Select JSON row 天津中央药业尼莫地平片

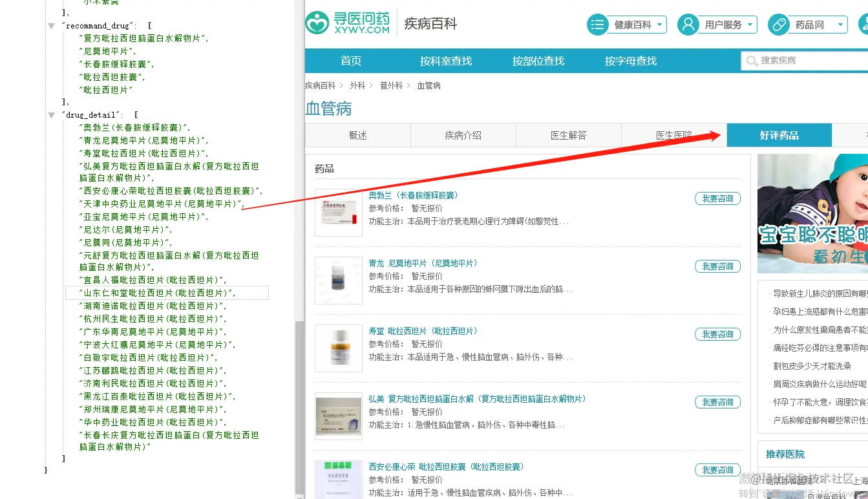click(x=160, y=204)
